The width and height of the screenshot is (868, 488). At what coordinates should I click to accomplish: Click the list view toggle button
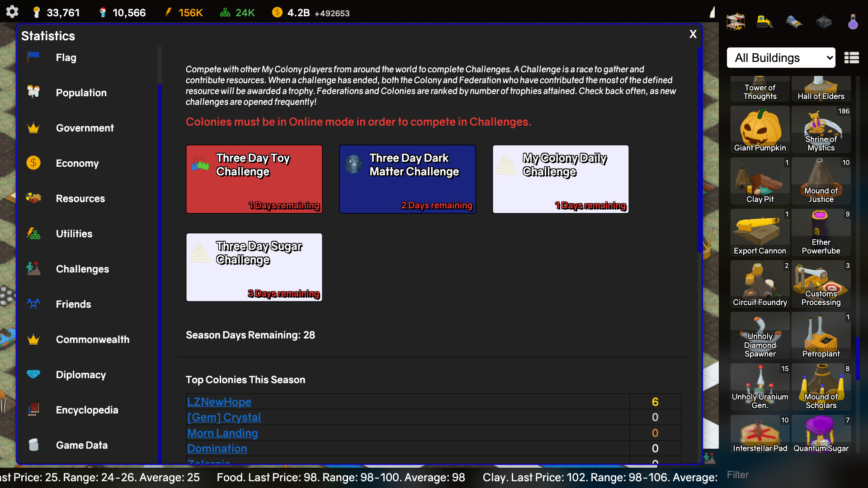[x=852, y=58]
